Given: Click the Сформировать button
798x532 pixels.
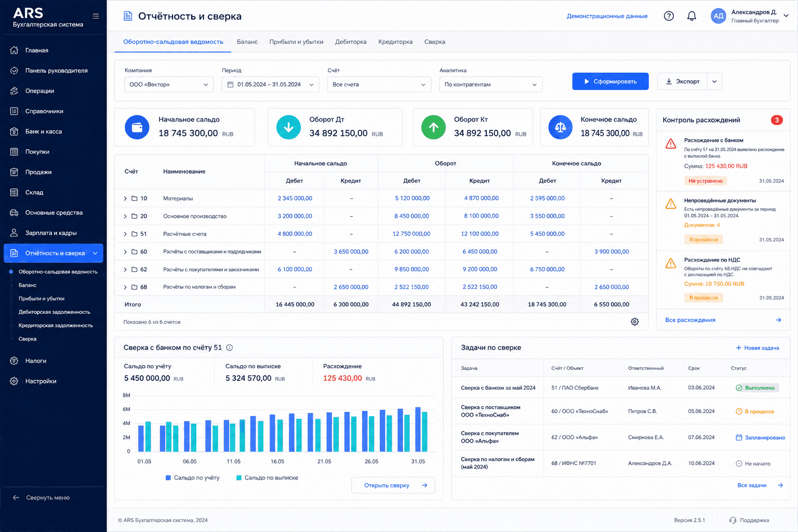Looking at the screenshot, I should [610, 82].
